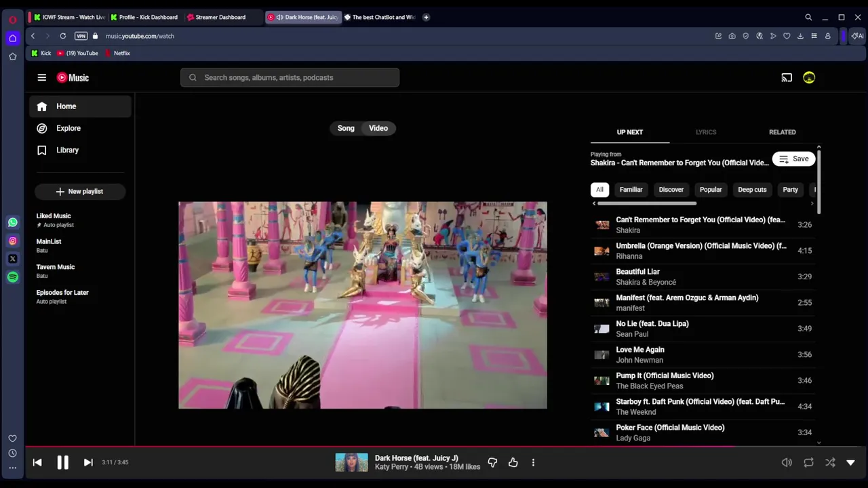Open the downloads icon in the toolbar

(x=800, y=36)
